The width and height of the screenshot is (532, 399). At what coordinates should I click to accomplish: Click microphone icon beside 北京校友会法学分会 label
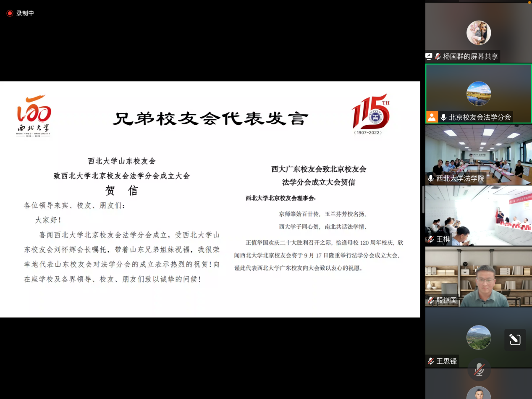click(443, 118)
